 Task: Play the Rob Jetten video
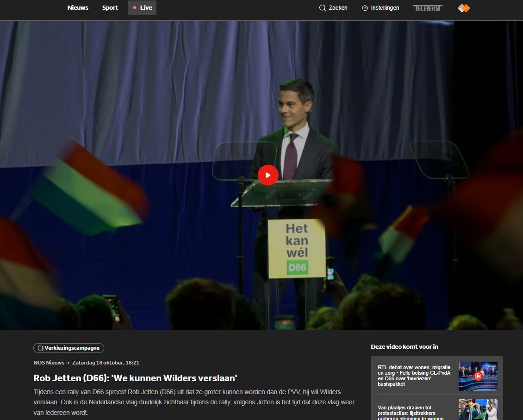coord(268,175)
